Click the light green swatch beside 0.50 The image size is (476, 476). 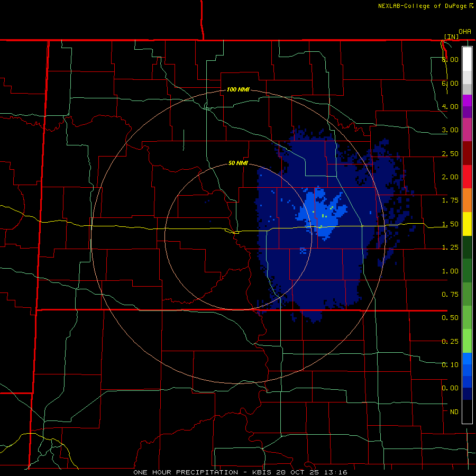pyautogui.click(x=467, y=317)
